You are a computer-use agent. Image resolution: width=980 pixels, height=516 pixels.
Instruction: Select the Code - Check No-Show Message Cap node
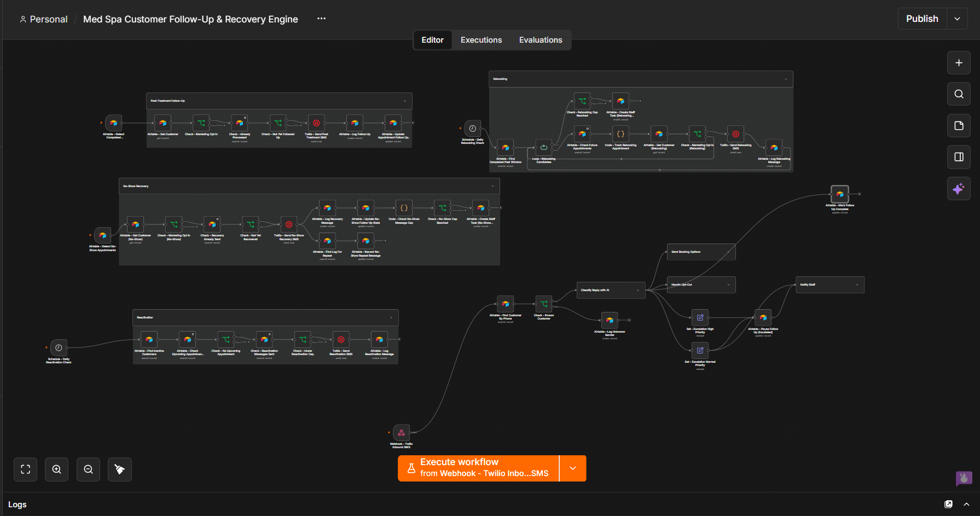point(404,208)
